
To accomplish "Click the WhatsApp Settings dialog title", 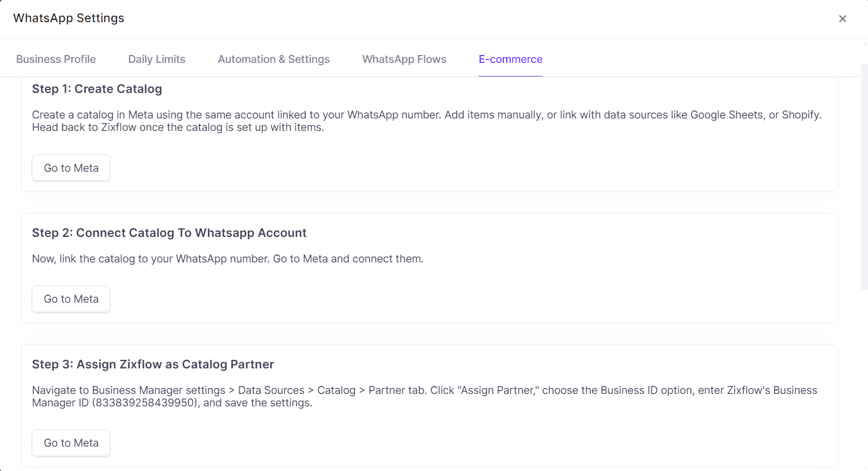I will point(69,18).
